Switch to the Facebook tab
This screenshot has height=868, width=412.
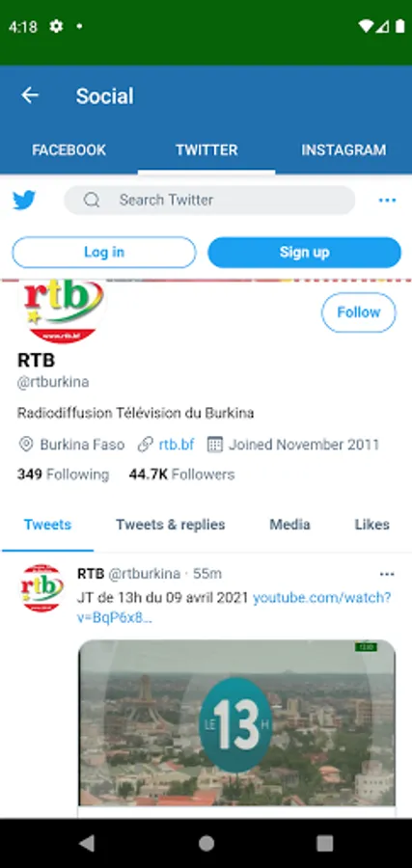click(x=69, y=150)
